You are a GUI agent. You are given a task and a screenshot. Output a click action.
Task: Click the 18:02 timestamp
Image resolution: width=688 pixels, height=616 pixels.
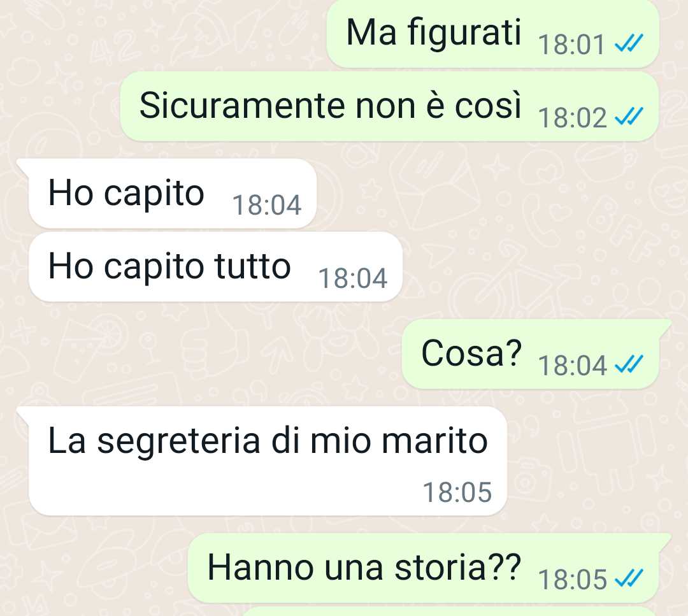click(x=573, y=118)
